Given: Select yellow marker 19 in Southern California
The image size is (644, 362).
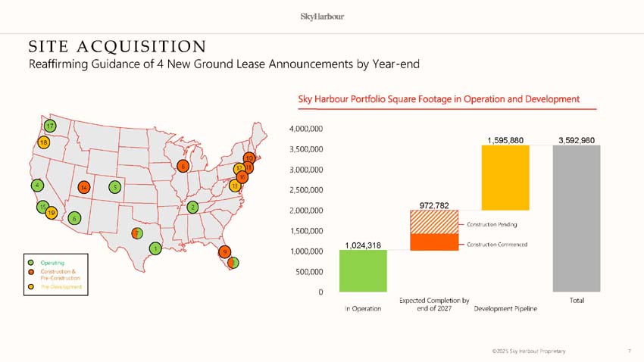Looking at the screenshot, I should [52, 214].
